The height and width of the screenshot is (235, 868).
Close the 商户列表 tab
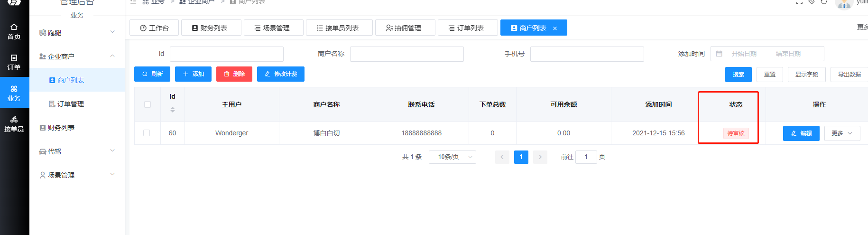tap(555, 28)
